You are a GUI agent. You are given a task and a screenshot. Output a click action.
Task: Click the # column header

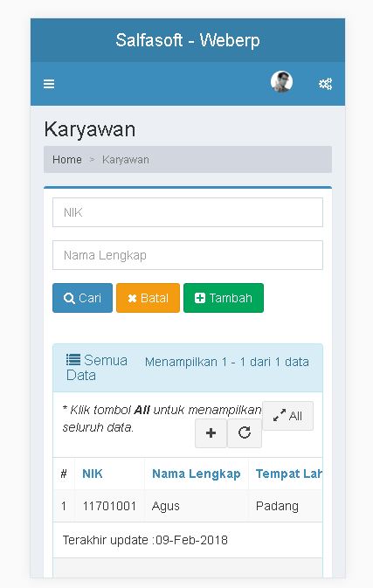(x=64, y=474)
